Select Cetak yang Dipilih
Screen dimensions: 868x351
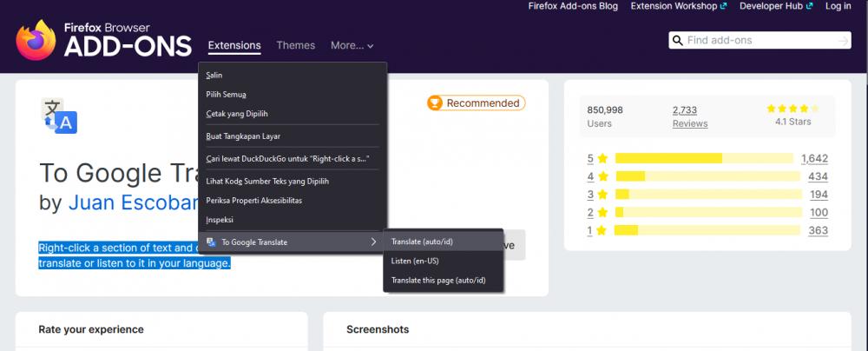(x=293, y=114)
